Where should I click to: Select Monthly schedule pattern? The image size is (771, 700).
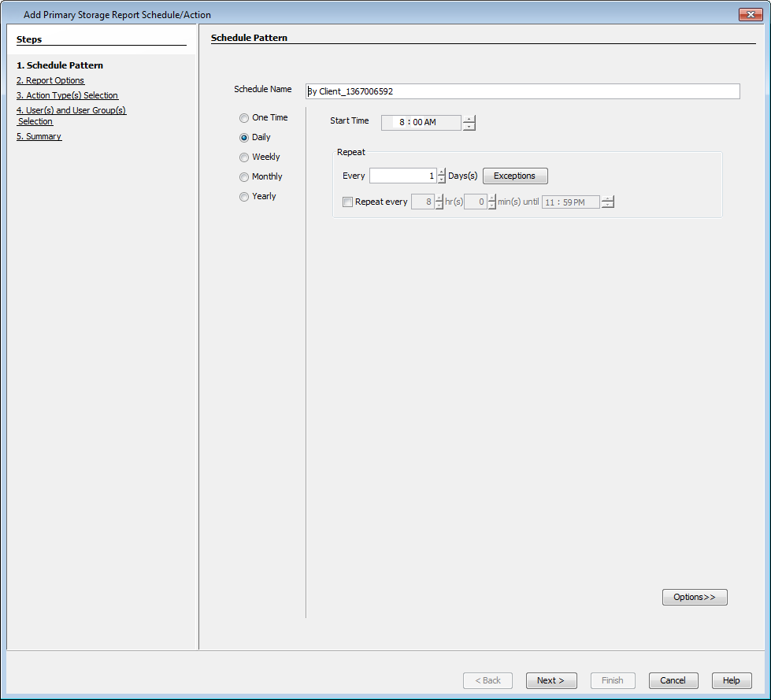tap(244, 176)
